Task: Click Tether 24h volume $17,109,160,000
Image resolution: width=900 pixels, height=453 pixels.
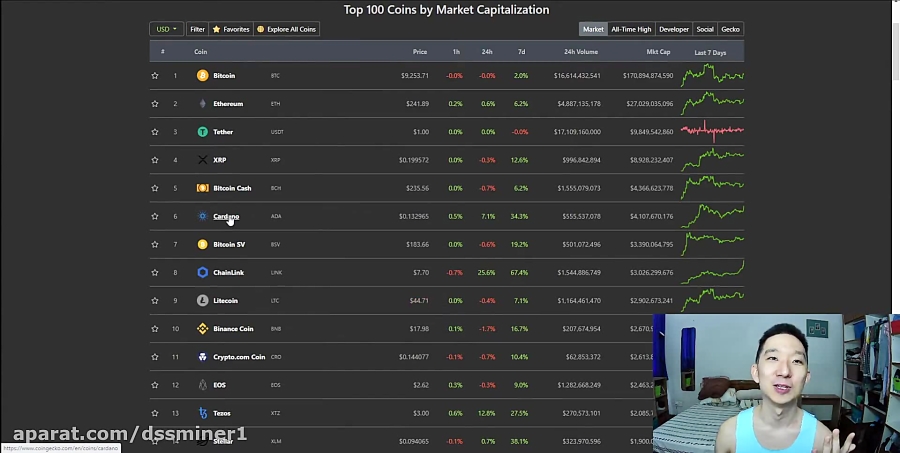Action: click(577, 131)
